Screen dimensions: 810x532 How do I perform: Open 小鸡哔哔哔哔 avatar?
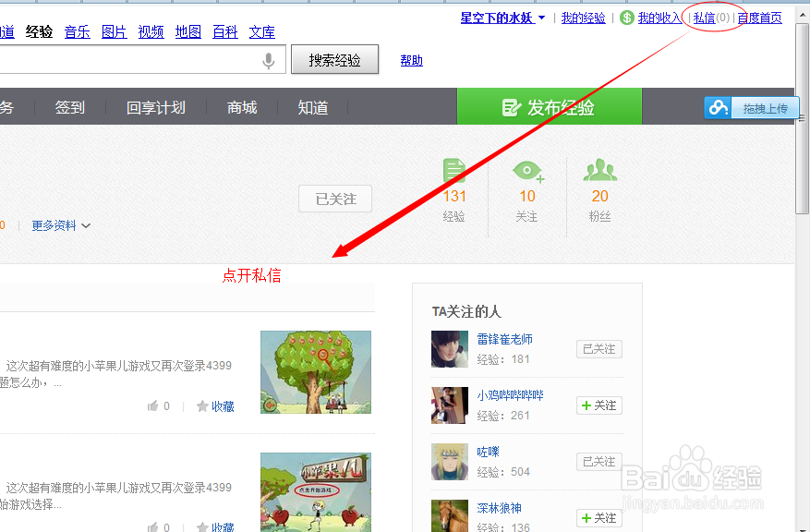click(450, 405)
